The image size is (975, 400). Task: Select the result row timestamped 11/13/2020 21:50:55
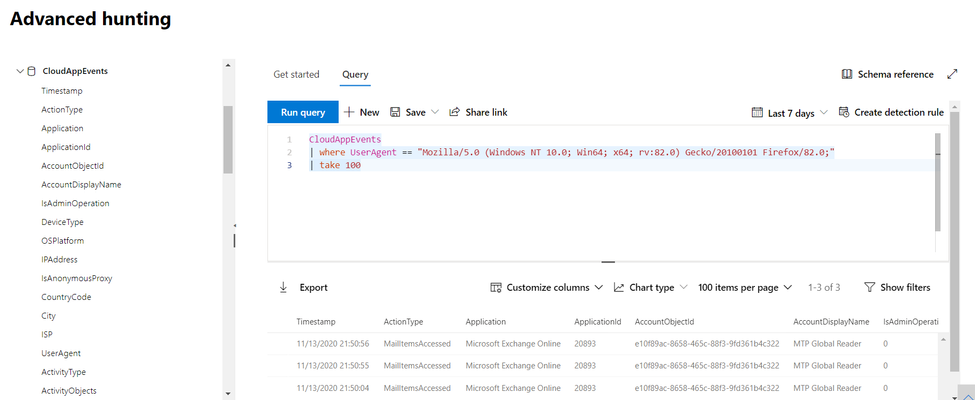click(604, 365)
